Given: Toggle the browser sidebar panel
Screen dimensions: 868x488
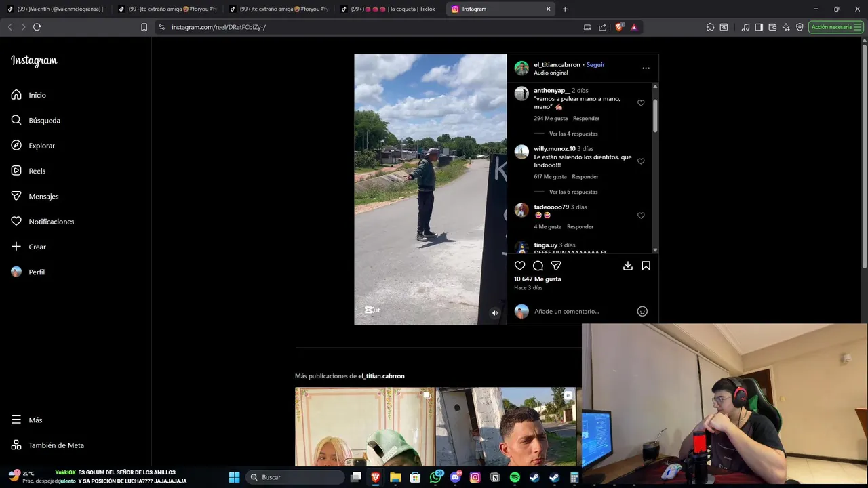Looking at the screenshot, I should pos(759,27).
